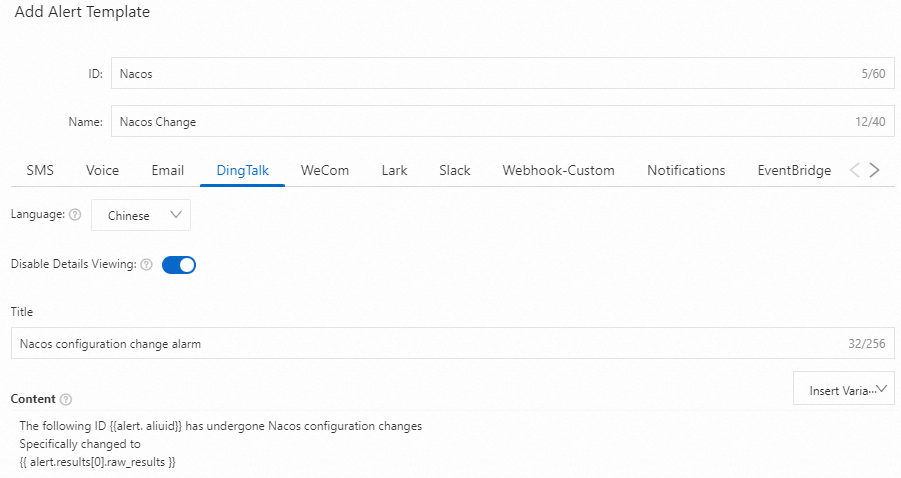Viewport: 901px width, 478px height.
Task: Open the Notifications tab
Action: pos(686,170)
